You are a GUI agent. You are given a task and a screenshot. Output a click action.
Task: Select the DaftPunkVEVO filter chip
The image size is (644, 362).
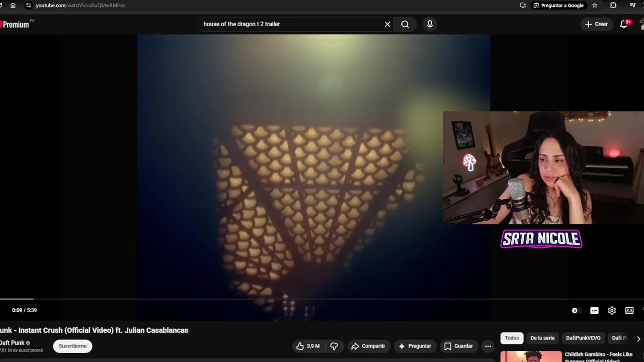[583, 338]
